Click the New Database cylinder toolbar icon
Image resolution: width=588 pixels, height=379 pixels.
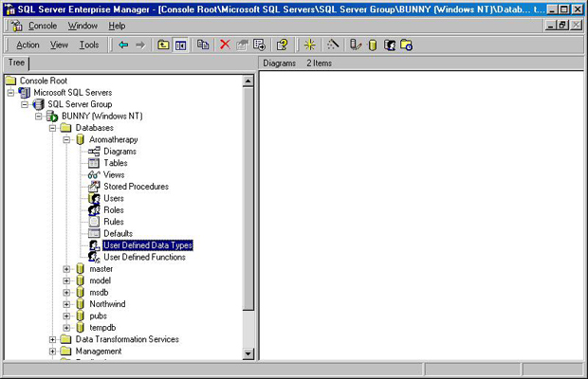pos(373,45)
